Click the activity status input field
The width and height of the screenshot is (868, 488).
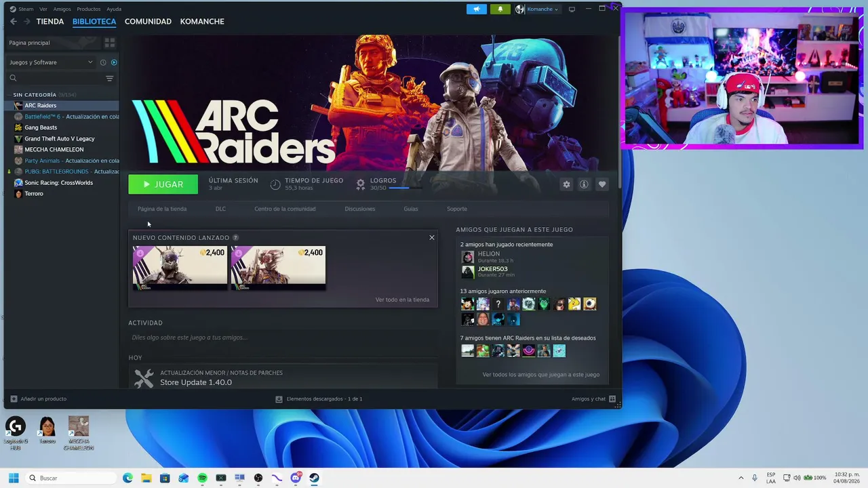click(x=283, y=338)
